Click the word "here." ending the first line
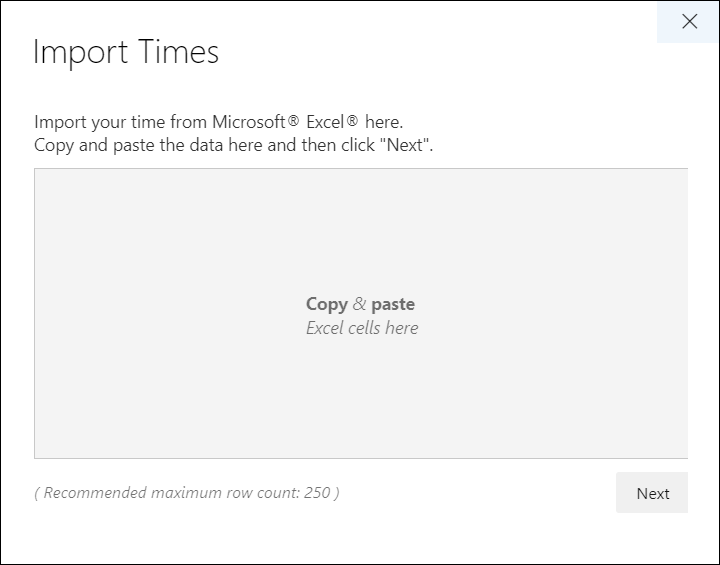The width and height of the screenshot is (720, 565). [384, 122]
